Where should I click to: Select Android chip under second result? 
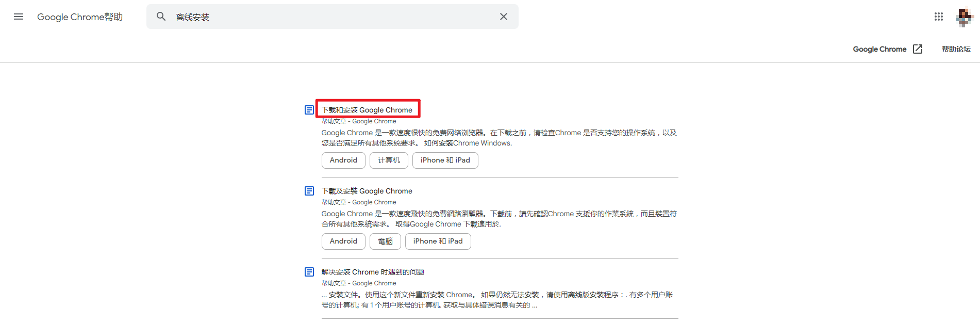point(343,241)
